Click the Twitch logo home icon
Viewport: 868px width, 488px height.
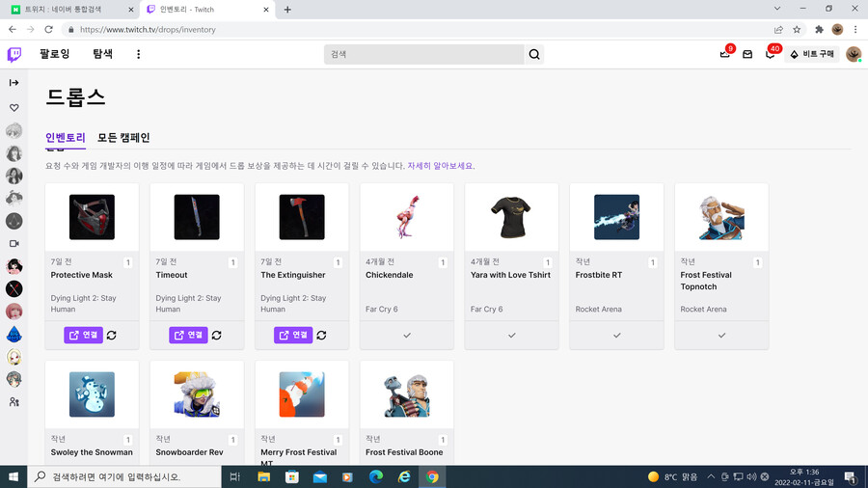14,55
